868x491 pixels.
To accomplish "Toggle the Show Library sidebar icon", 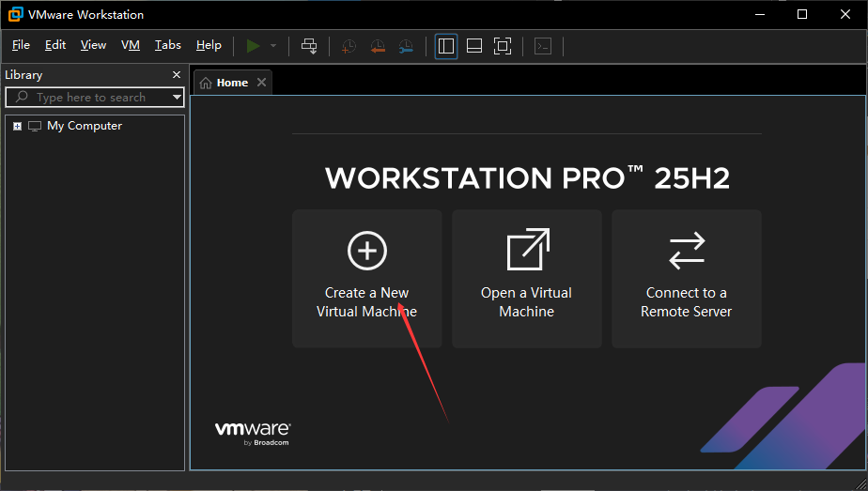I will pos(446,46).
